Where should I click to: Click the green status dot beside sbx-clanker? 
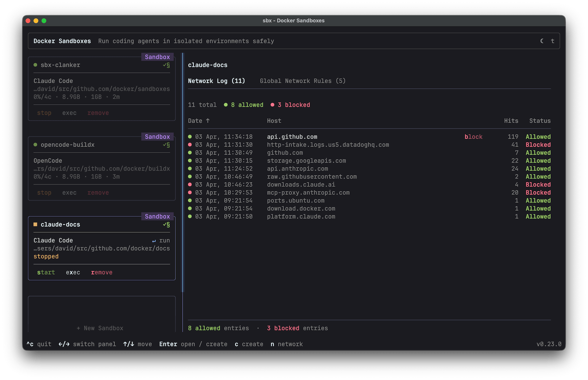pyautogui.click(x=35, y=65)
